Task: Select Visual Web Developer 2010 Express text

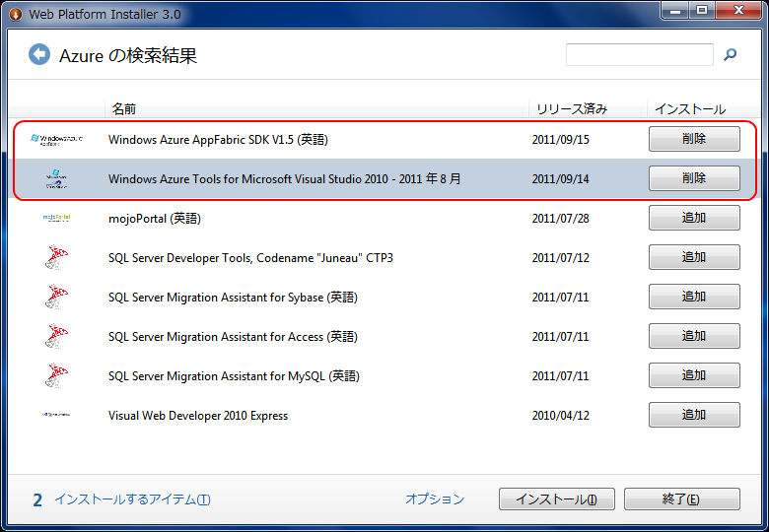Action: (x=198, y=416)
